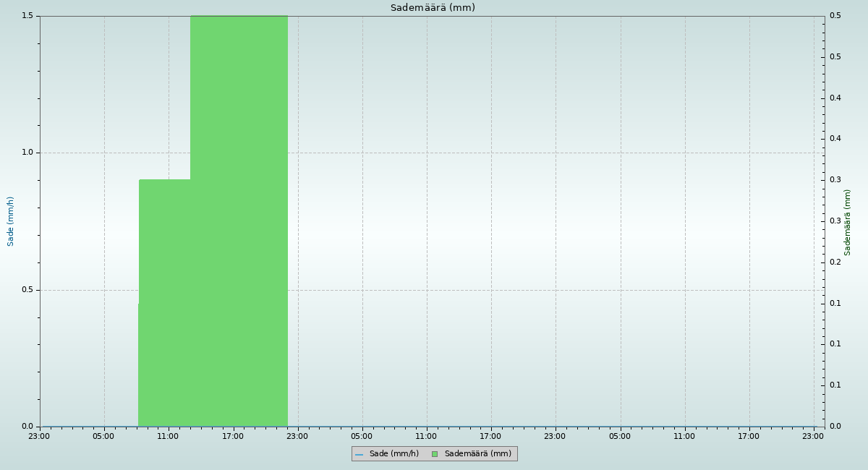Click the topmost 0.5 label on right axis
The height and width of the screenshot is (470, 868).
coord(835,16)
